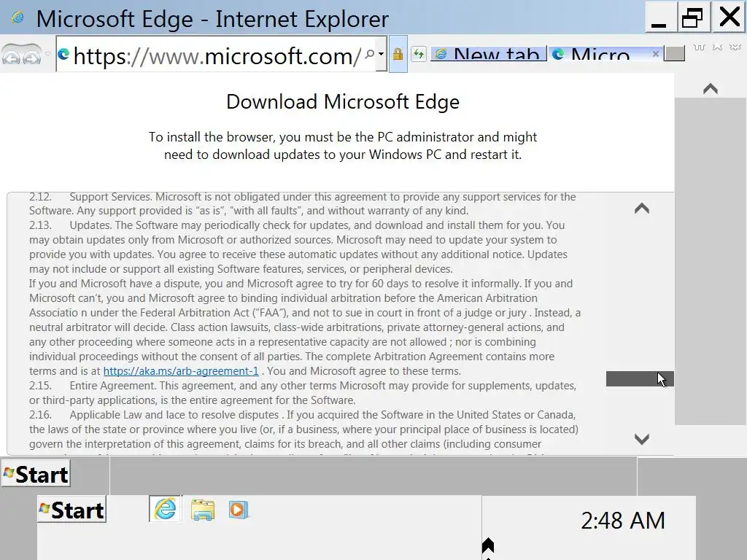Click the license box scroll-down chevron
This screenshot has width=747, height=560.
[x=642, y=438]
